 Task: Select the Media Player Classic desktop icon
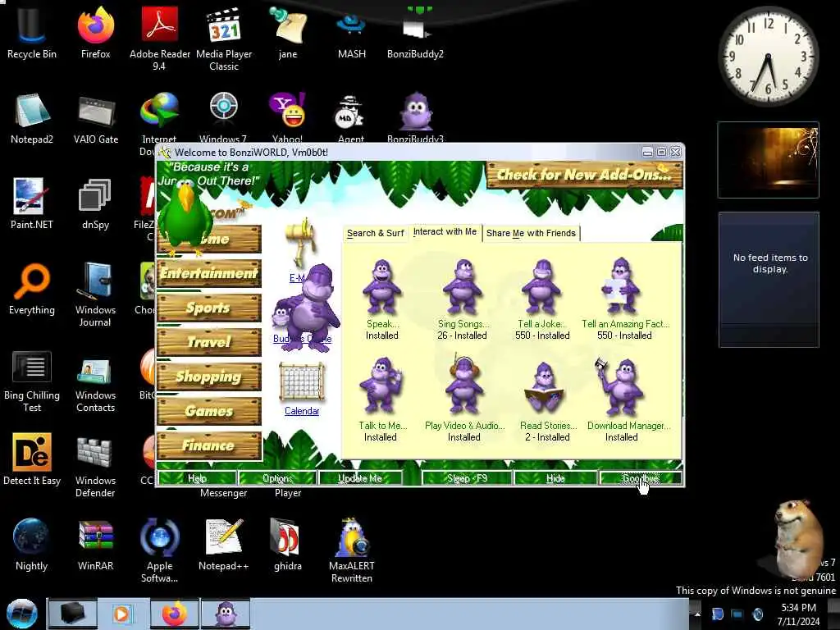(224, 39)
